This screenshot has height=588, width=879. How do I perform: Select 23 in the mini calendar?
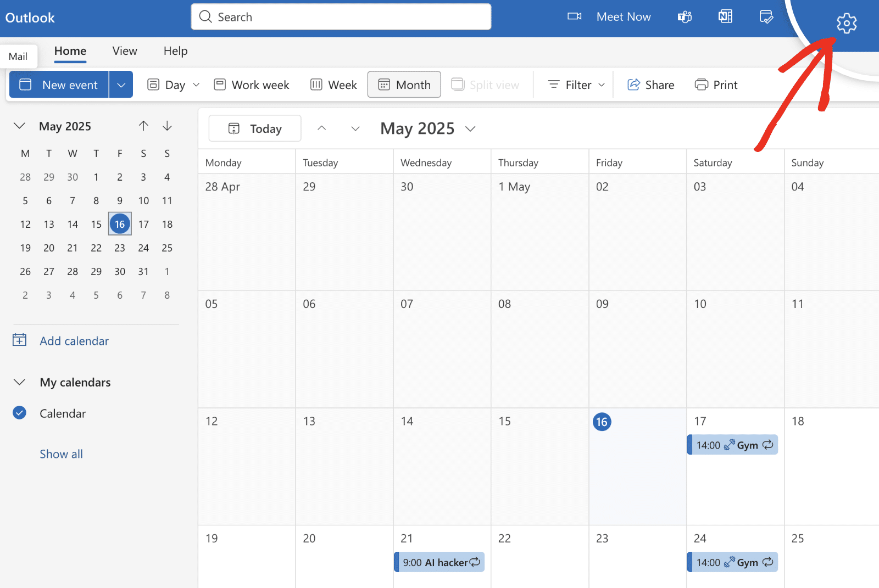tap(120, 248)
